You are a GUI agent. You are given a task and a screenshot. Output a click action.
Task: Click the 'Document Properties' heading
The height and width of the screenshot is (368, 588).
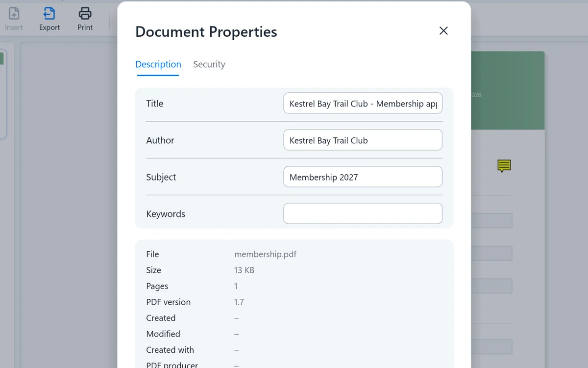206,32
